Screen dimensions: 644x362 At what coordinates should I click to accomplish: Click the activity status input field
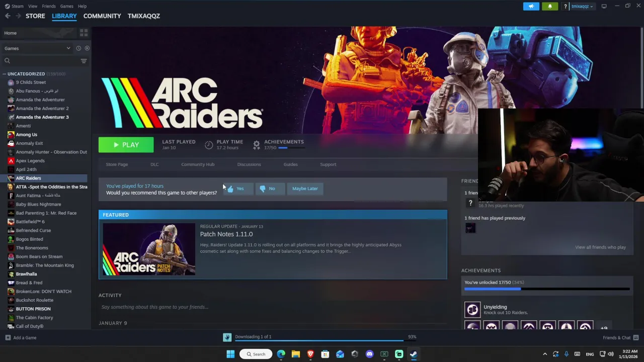(x=272, y=307)
